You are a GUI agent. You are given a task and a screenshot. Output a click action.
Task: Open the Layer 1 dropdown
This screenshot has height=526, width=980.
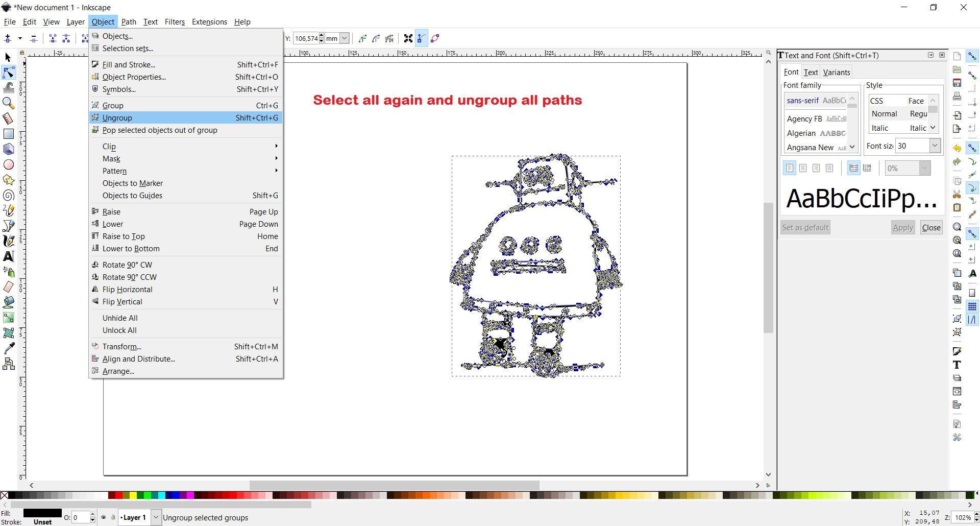coord(156,517)
